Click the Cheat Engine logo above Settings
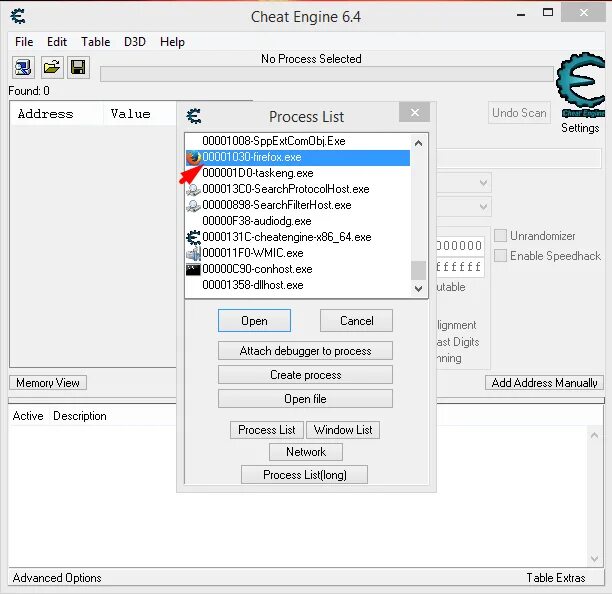Screen dimensions: 612x594 tap(581, 85)
